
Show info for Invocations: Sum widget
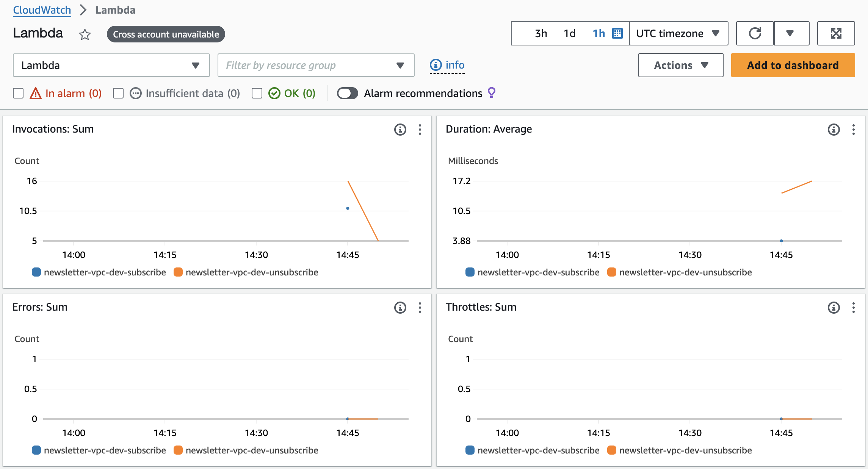pyautogui.click(x=400, y=130)
